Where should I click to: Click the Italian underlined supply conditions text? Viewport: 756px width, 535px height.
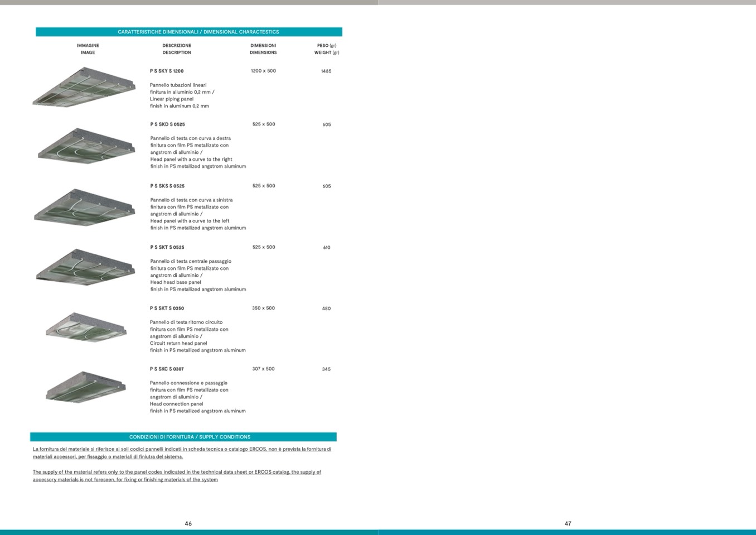coord(182,453)
